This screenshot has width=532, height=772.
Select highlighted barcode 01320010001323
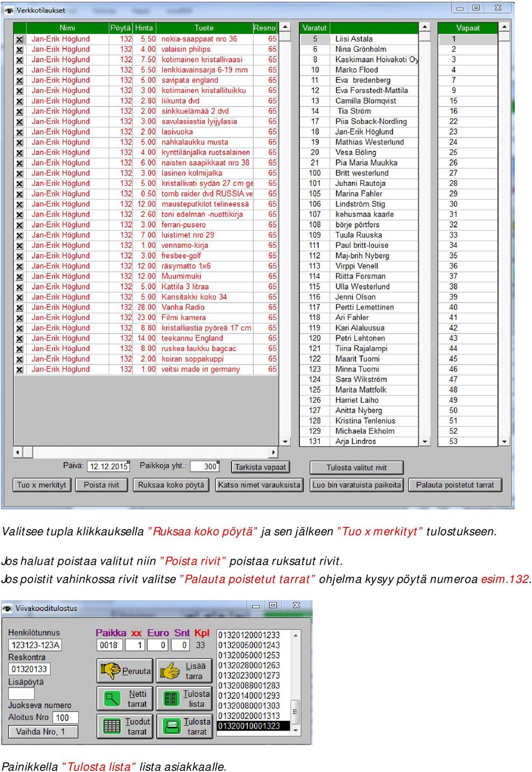pyautogui.click(x=254, y=726)
